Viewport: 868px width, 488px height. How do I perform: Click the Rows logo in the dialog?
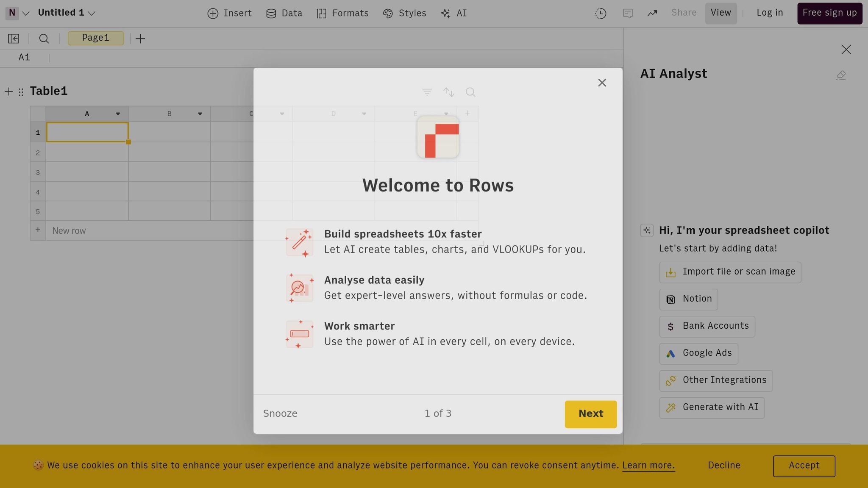(x=438, y=137)
